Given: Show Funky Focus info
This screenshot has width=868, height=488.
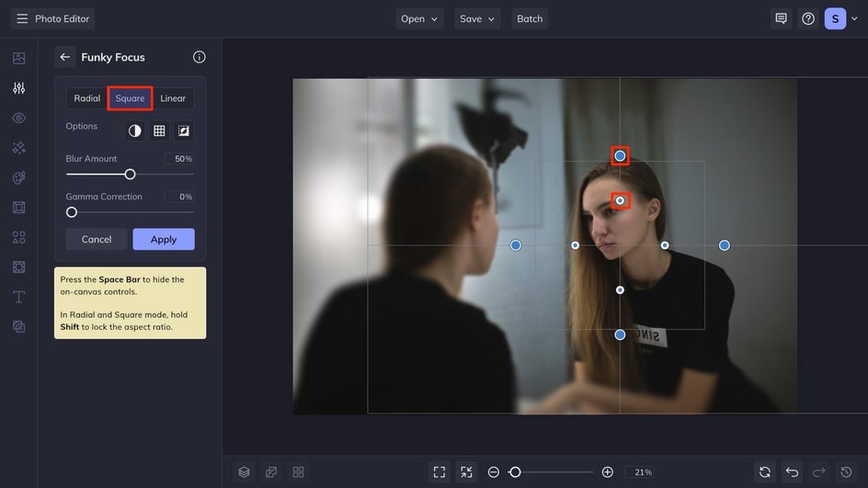Looking at the screenshot, I should (x=200, y=57).
